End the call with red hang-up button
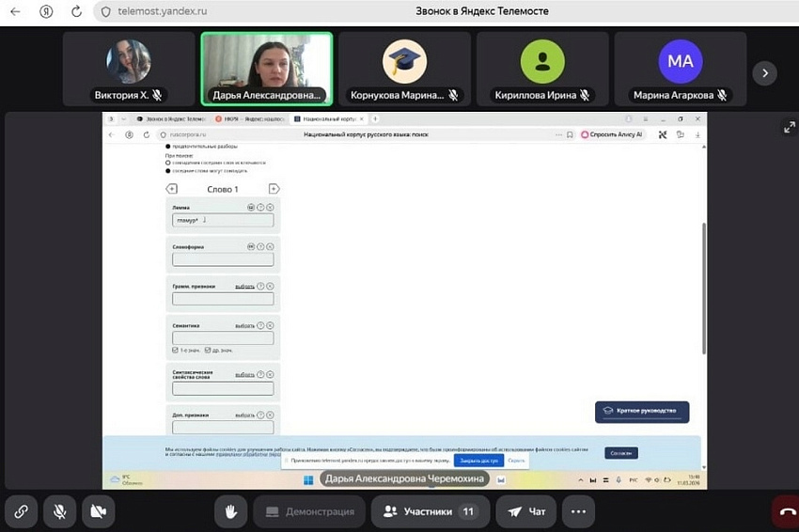Viewport: 799px width, 532px height. tap(786, 512)
